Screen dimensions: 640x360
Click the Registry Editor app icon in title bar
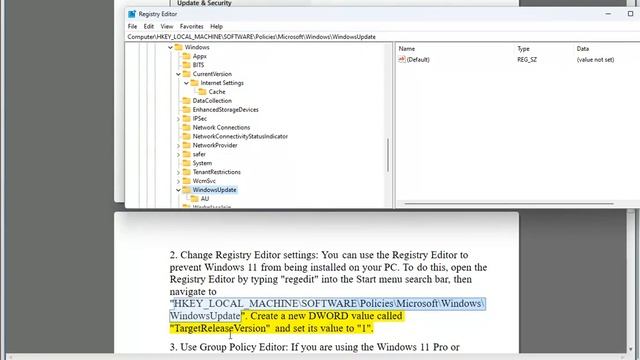point(132,14)
